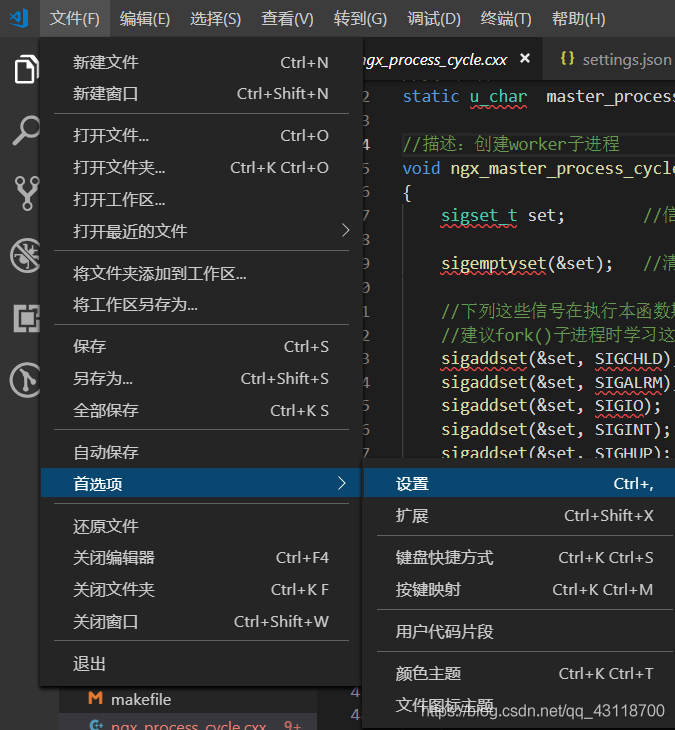Select makefile in the explorer tree
Screen dimensions: 675x730
188,699
